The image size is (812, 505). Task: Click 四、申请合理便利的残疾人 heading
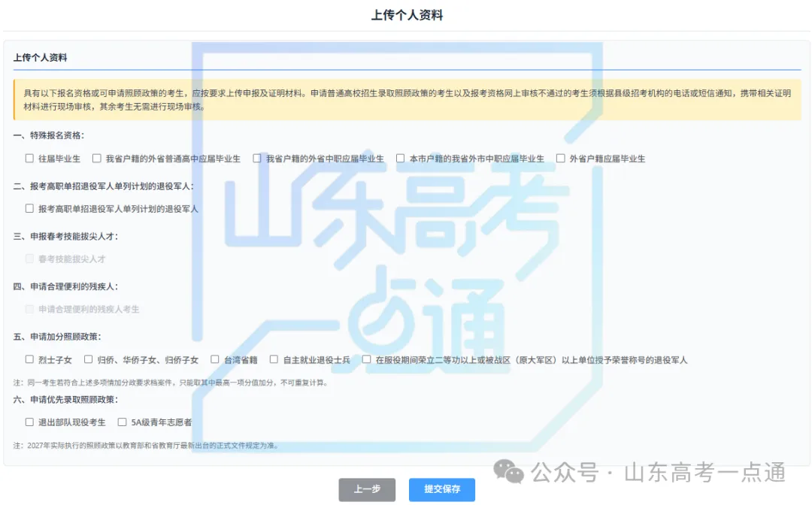click(65, 286)
